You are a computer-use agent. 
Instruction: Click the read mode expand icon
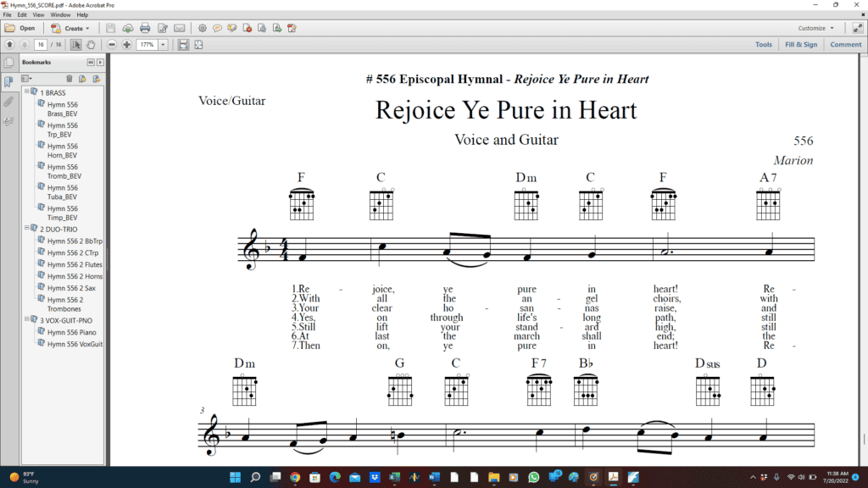coord(858,28)
